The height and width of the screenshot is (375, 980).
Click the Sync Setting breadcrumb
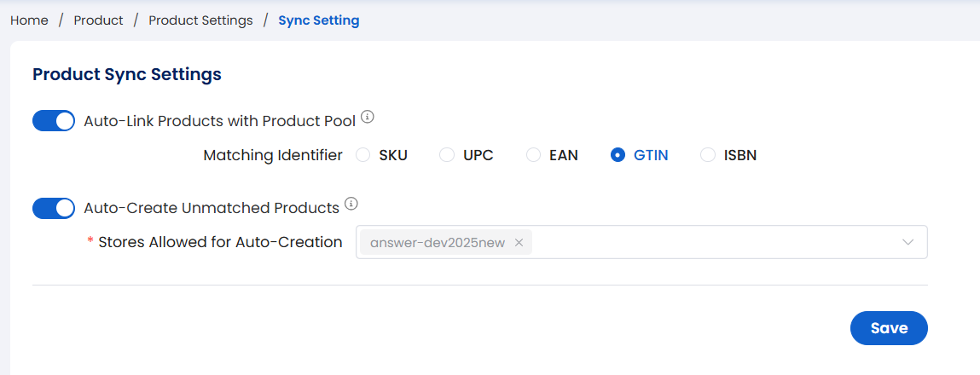pos(318,20)
